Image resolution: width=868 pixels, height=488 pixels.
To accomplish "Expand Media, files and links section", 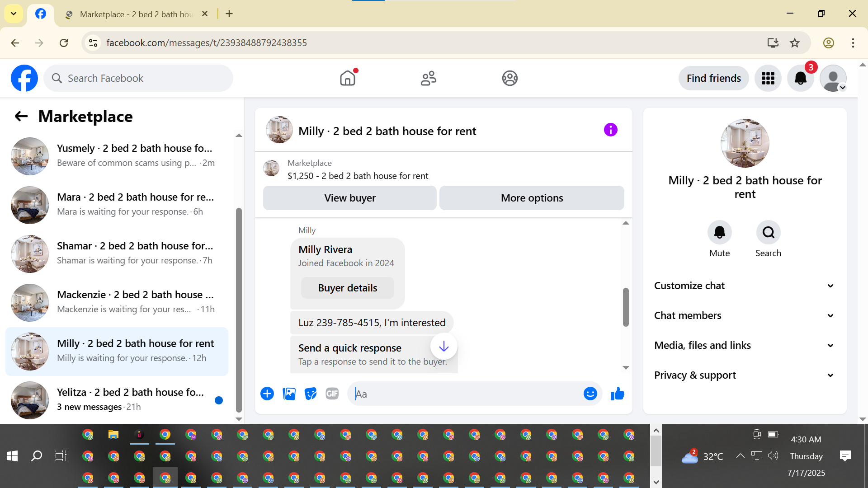I will coord(745,345).
